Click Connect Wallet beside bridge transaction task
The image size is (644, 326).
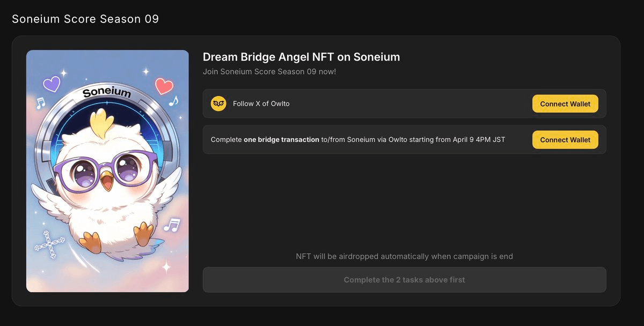coord(565,140)
